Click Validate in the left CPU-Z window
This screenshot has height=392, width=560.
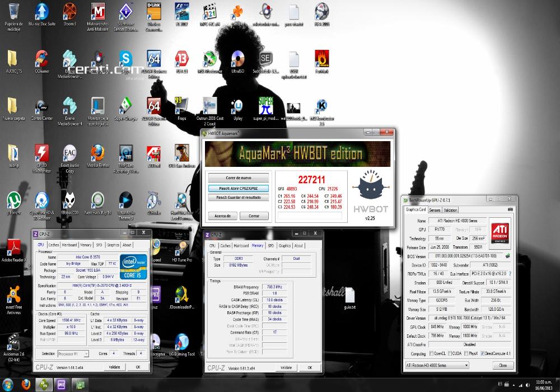[x=114, y=367]
